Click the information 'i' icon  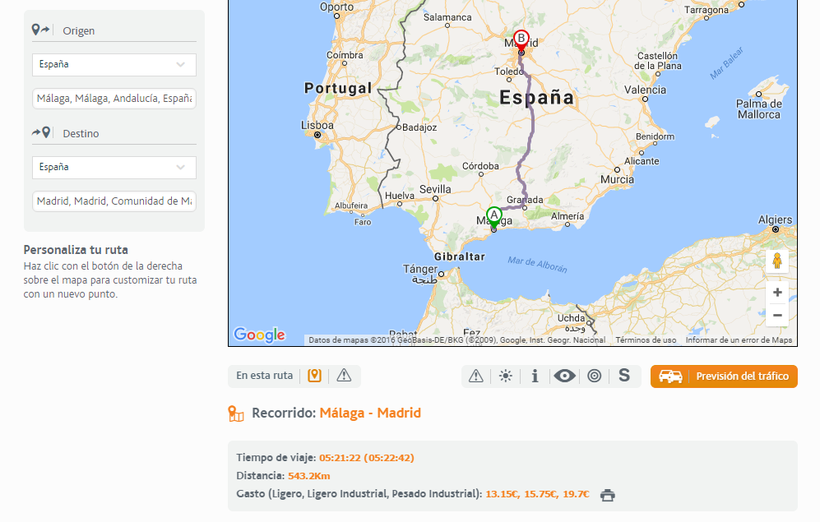coord(535,376)
